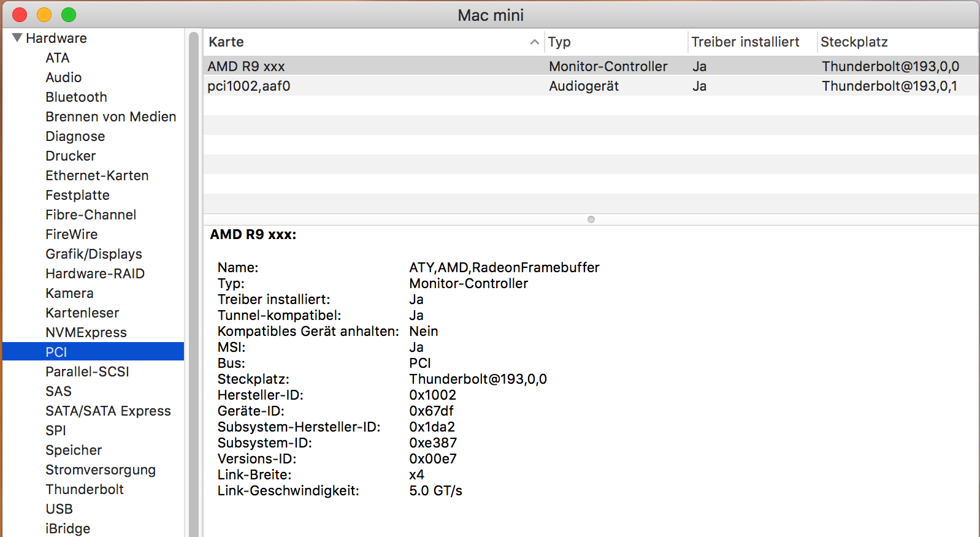Click the AMD R9 xxx: detail heading

click(x=253, y=234)
